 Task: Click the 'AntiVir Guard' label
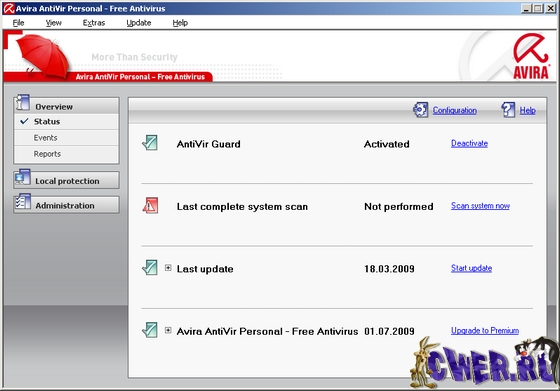coord(209,144)
